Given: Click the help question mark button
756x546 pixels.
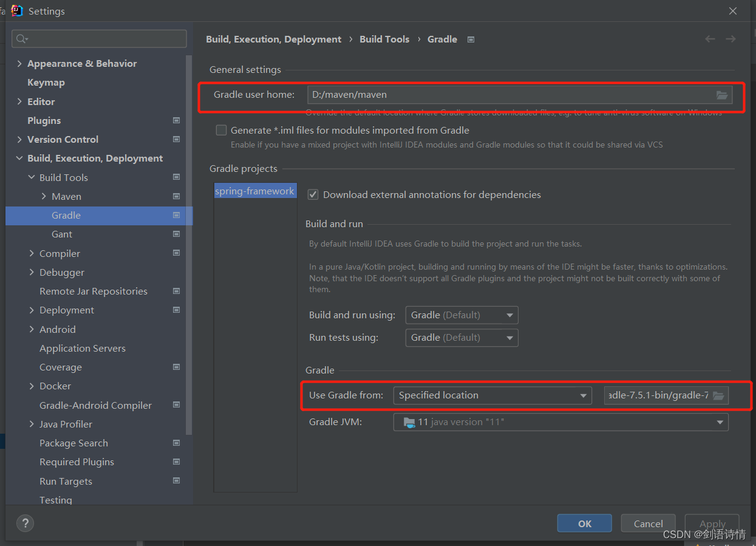Looking at the screenshot, I should (25, 523).
